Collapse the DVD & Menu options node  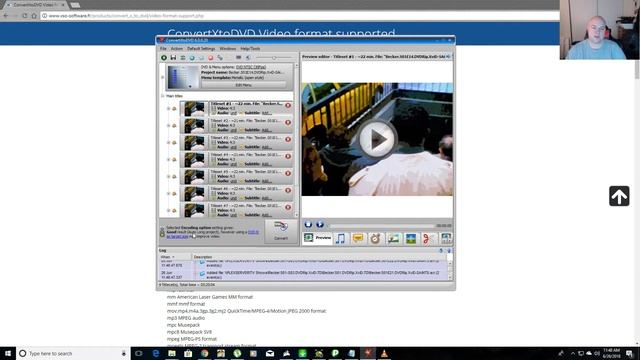(x=162, y=77)
